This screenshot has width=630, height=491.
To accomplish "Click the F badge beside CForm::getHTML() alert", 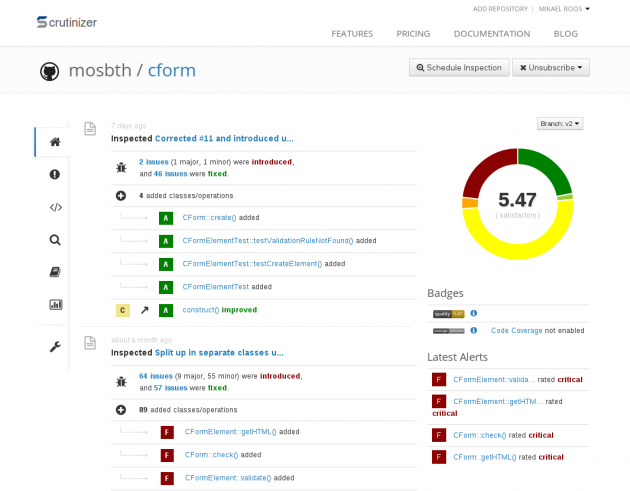I will click(x=439, y=457).
